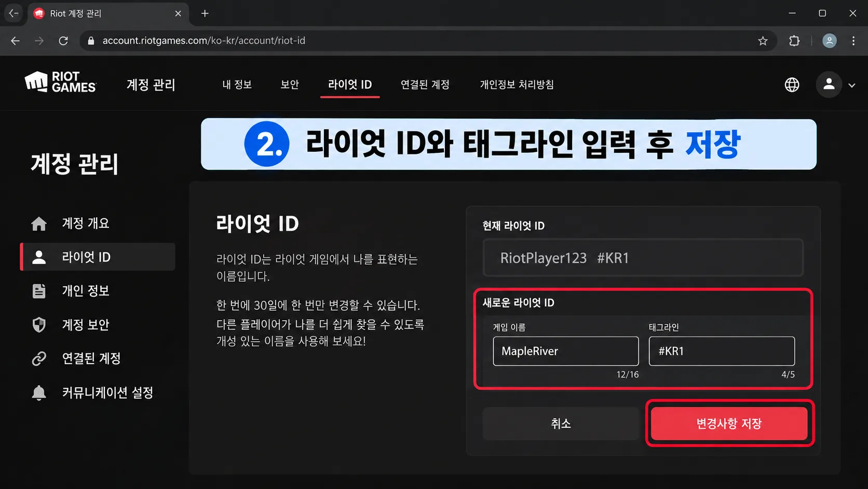Open the language globe selector
This screenshot has height=489, width=868.
(x=792, y=85)
